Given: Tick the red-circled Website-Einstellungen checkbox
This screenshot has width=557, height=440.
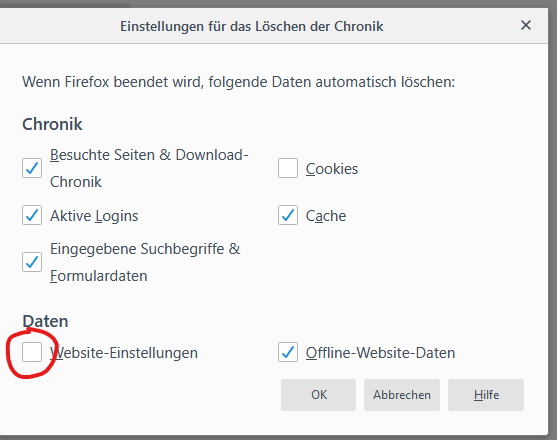Looking at the screenshot, I should click(32, 352).
